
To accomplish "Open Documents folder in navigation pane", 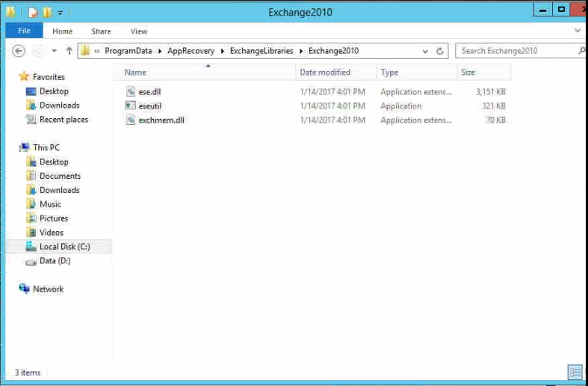I will [53, 176].
